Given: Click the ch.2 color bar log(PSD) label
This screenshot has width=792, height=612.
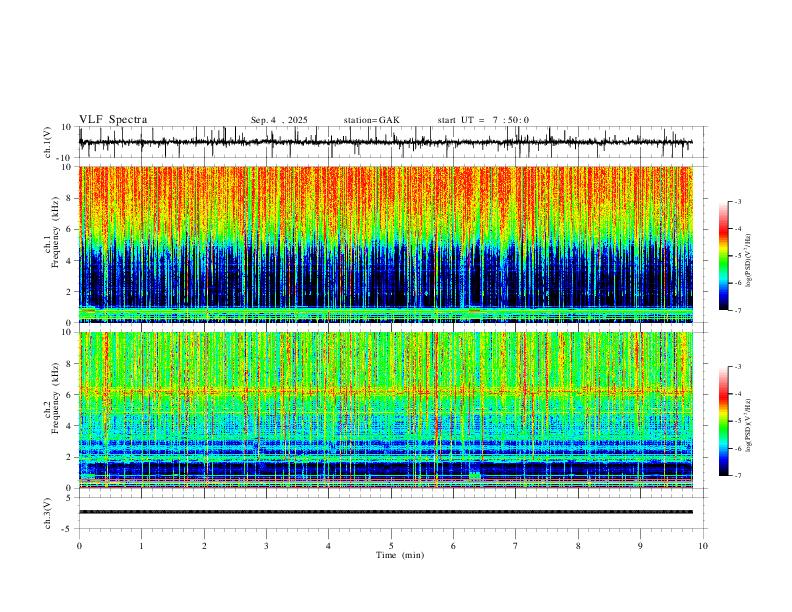Looking at the screenshot, I should [749, 425].
